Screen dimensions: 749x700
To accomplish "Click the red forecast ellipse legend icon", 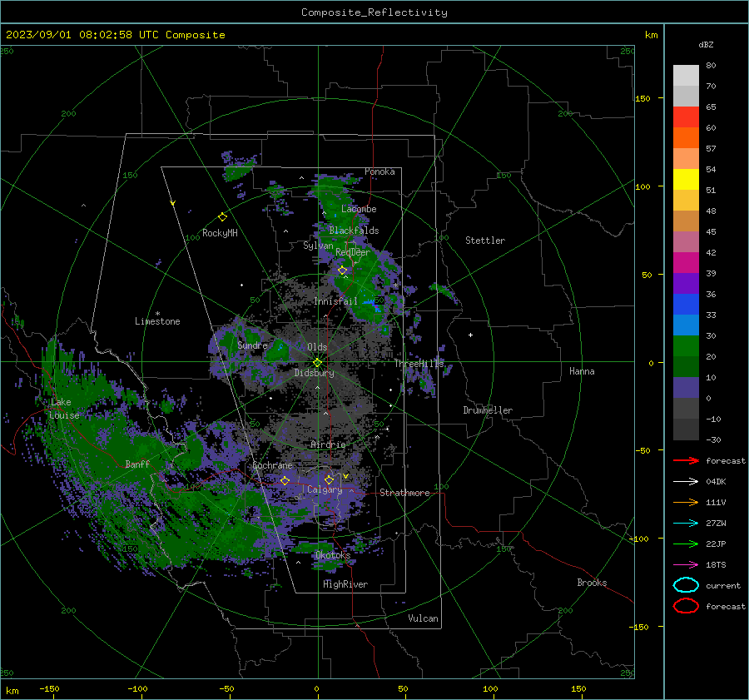I will pyautogui.click(x=686, y=606).
